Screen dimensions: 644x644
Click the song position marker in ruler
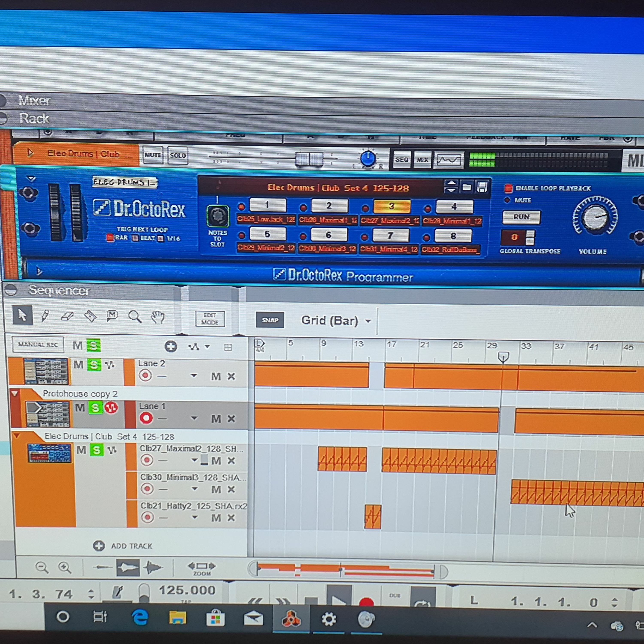click(503, 357)
